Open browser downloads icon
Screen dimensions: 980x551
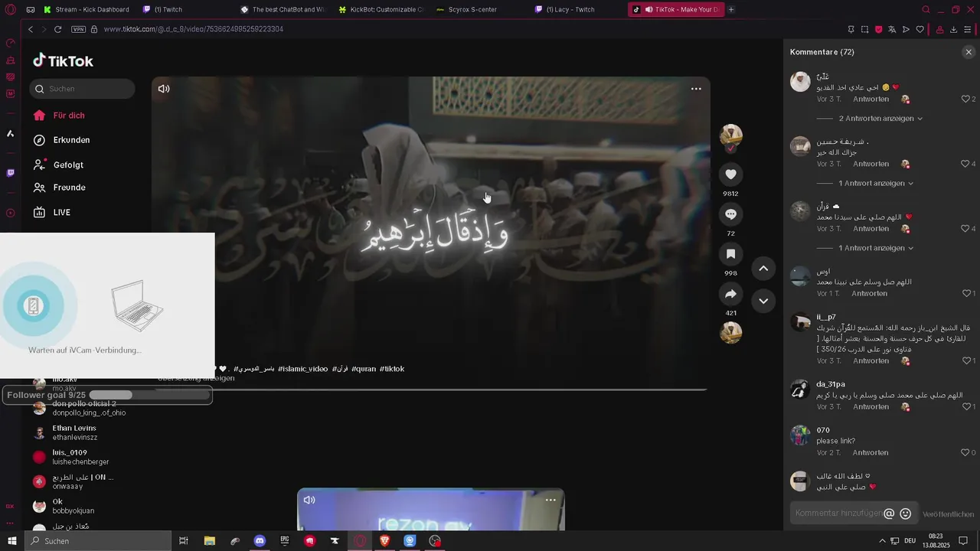tap(953, 29)
